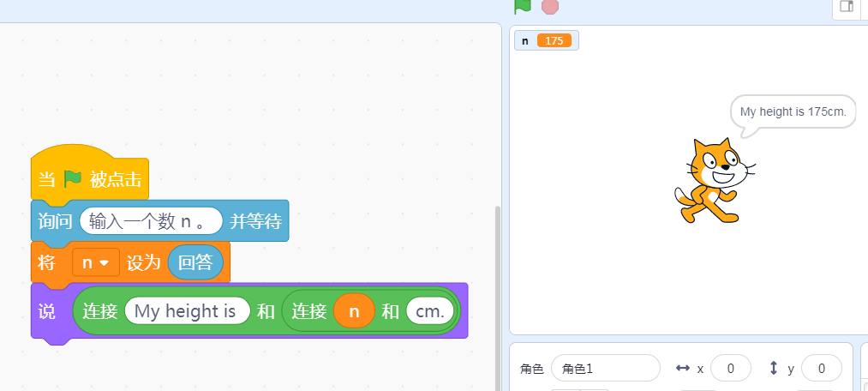Select the 当被点击 hat block
Viewport: 868px width, 391px height.
[x=90, y=173]
